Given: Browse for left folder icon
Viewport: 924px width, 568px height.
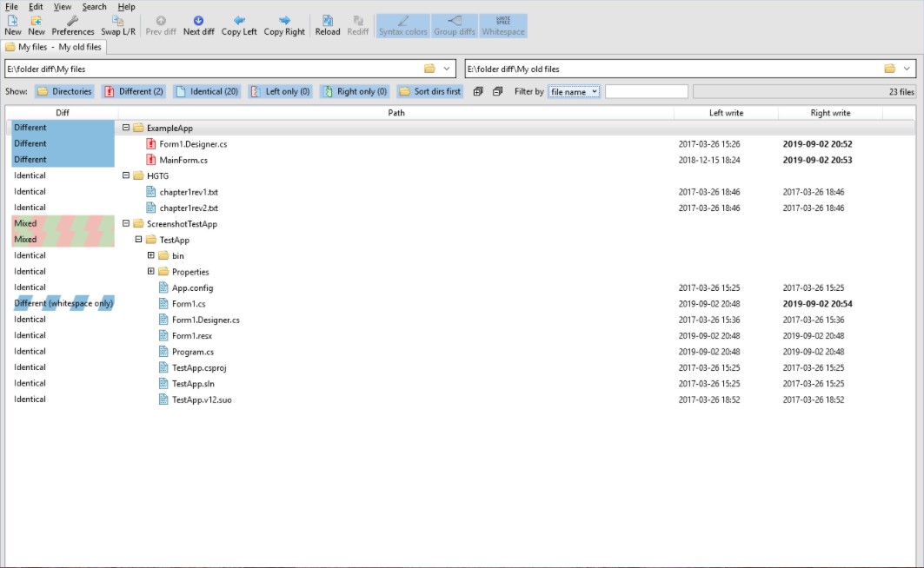Looking at the screenshot, I should pyautogui.click(x=429, y=69).
